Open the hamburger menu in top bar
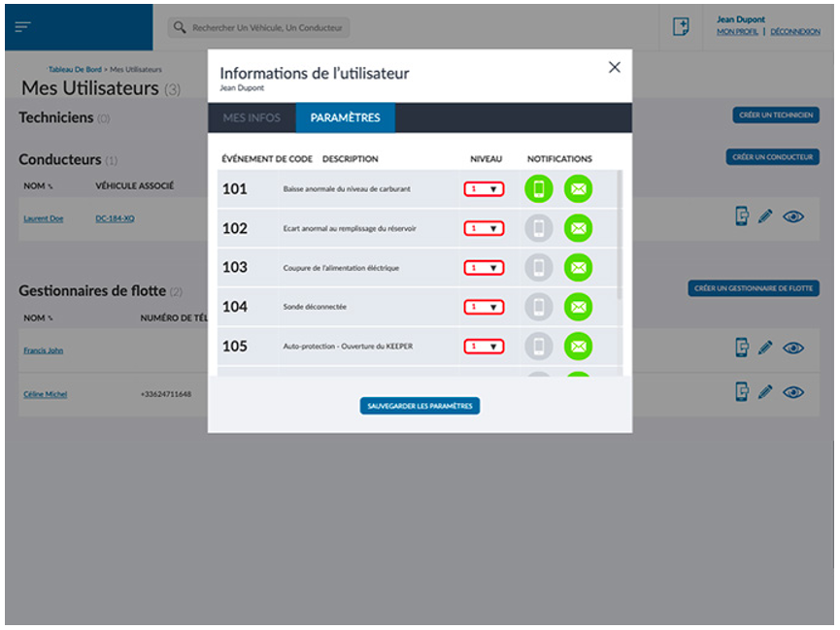The image size is (840, 630). tap(22, 27)
